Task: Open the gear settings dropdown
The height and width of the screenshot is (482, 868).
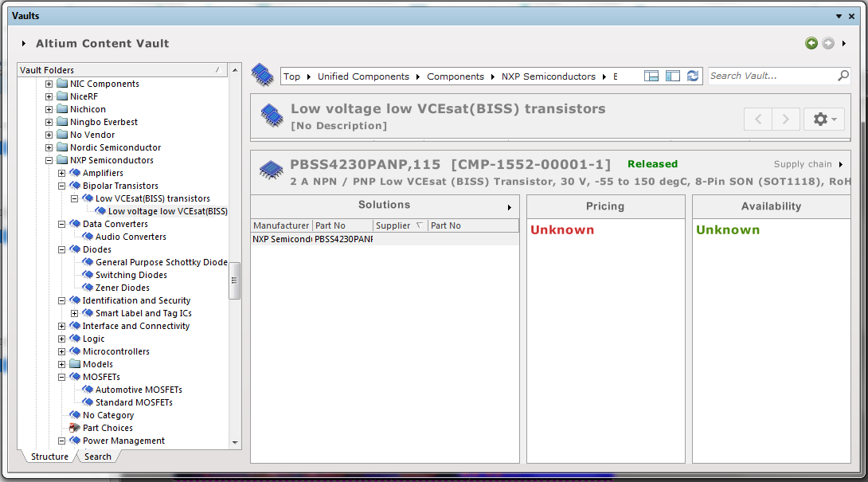Action: pyautogui.click(x=824, y=120)
